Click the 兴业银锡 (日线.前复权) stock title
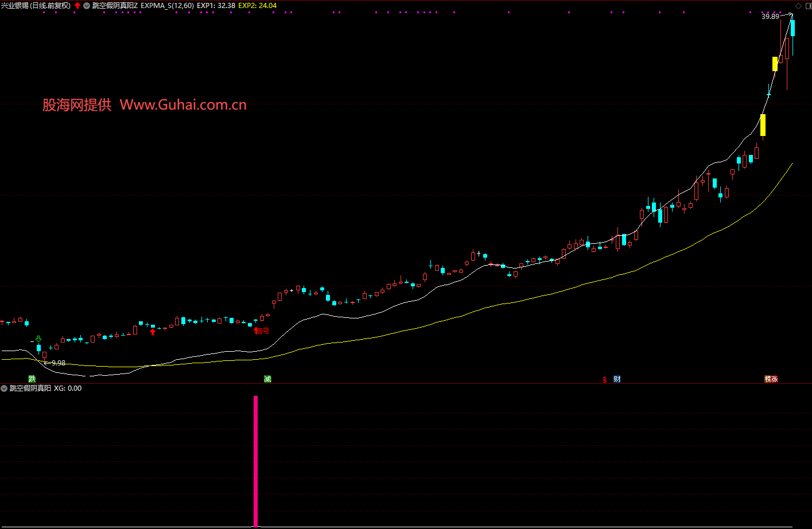812x529 pixels. 36,6
